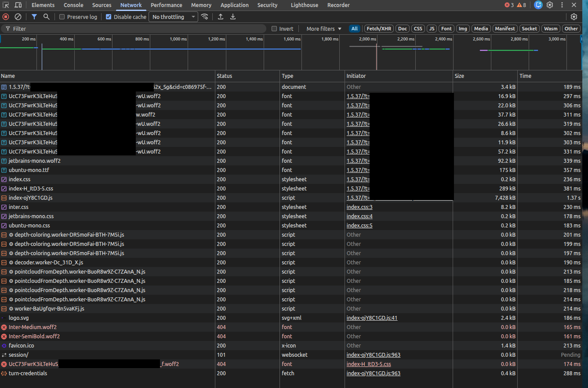
Task: Open the Lighthouse tab
Action: (304, 5)
